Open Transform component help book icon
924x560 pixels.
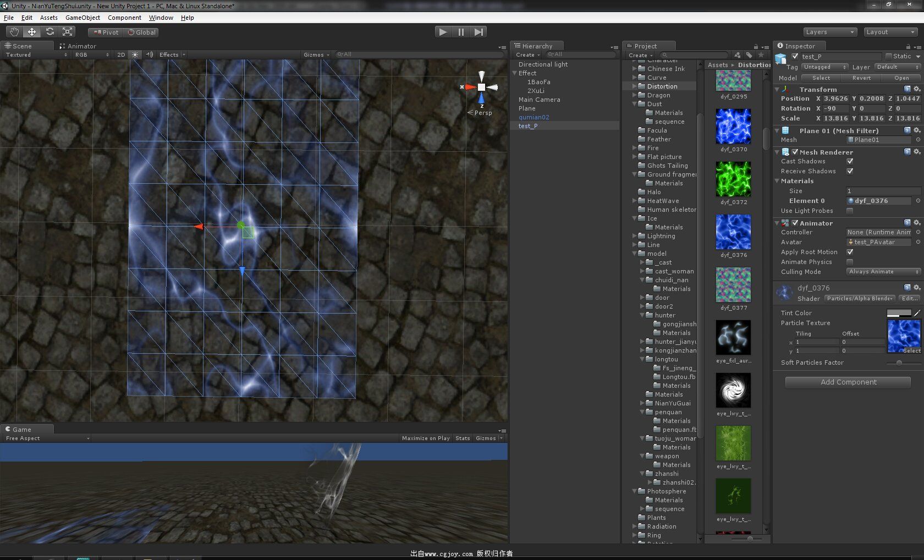click(x=907, y=89)
